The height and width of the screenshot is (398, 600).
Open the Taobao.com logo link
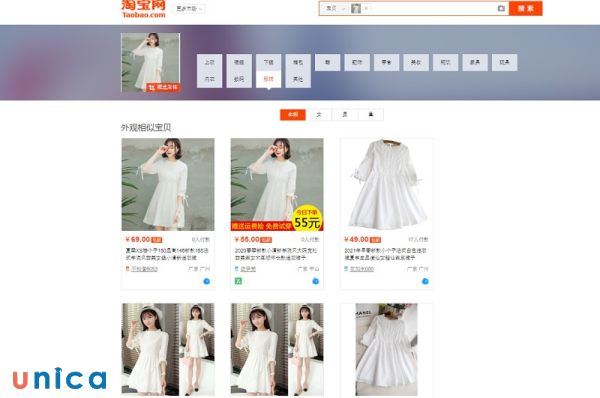click(143, 8)
